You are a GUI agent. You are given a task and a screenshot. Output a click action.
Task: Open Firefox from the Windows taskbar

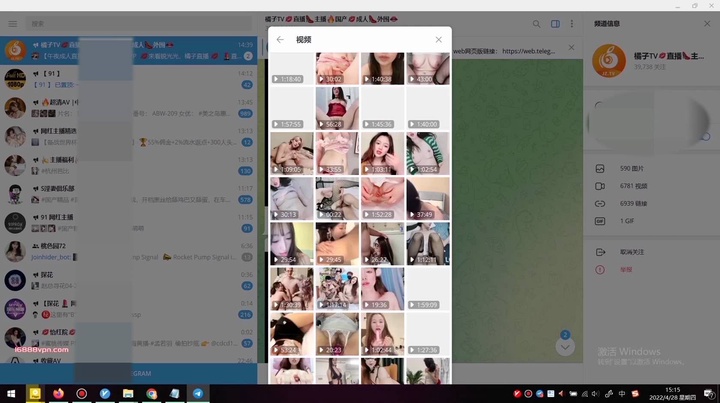59,394
